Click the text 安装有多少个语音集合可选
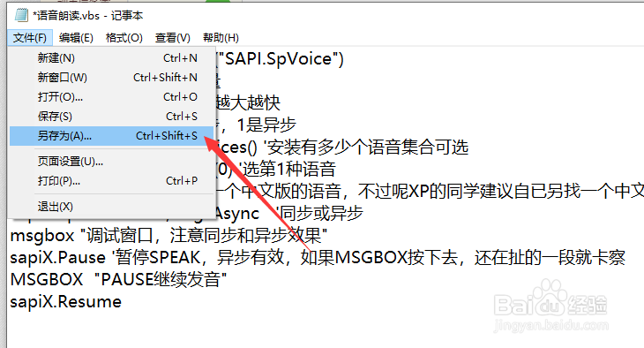The height and width of the screenshot is (348, 644). (368, 147)
